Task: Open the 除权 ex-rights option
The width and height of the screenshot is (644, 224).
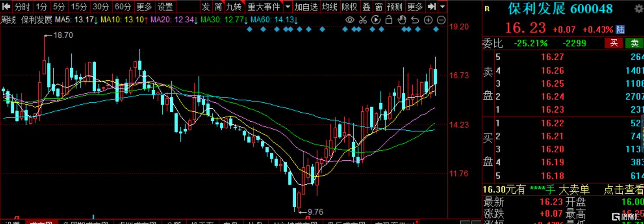Action: pos(350,6)
